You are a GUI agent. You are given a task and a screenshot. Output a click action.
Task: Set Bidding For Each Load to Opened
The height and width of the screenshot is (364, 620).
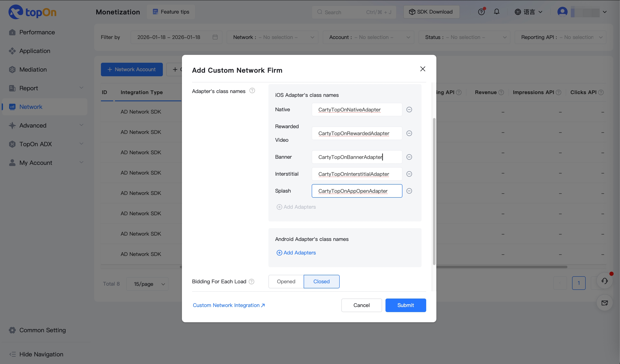pyautogui.click(x=286, y=281)
